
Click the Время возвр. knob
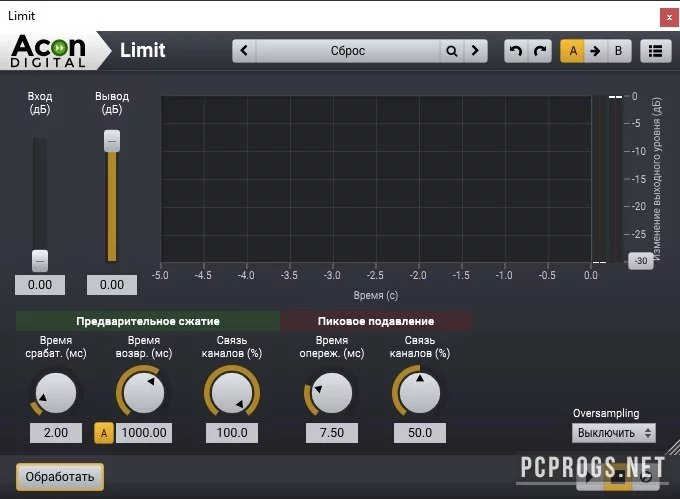click(144, 393)
